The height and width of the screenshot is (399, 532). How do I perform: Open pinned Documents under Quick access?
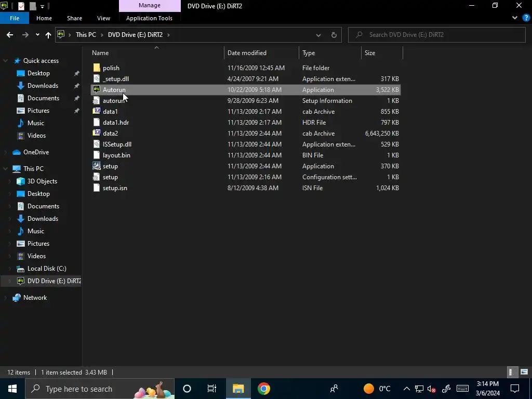point(43,98)
